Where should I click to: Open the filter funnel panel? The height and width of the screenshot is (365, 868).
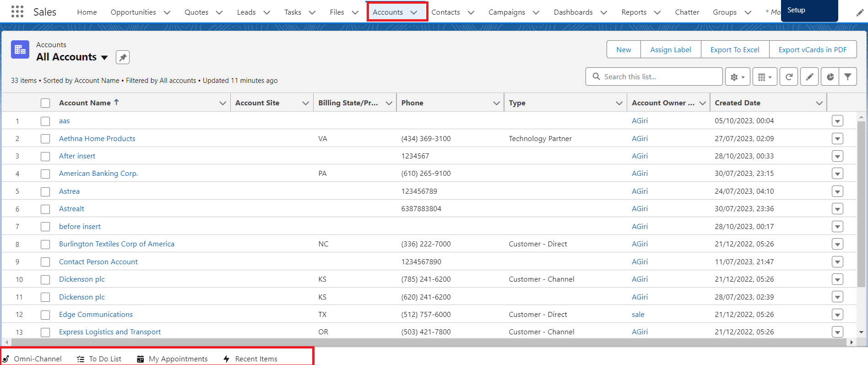pos(848,77)
